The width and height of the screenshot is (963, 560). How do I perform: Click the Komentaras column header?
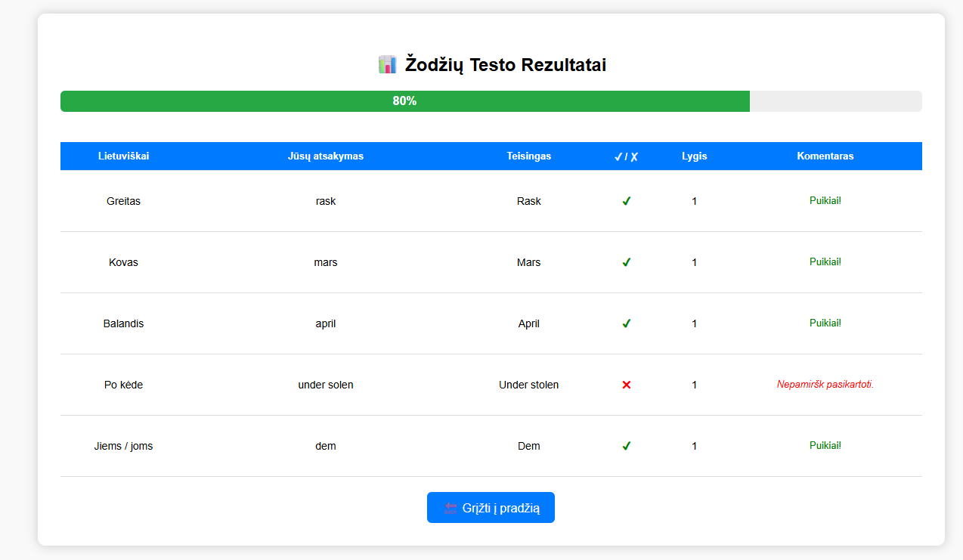tap(825, 156)
